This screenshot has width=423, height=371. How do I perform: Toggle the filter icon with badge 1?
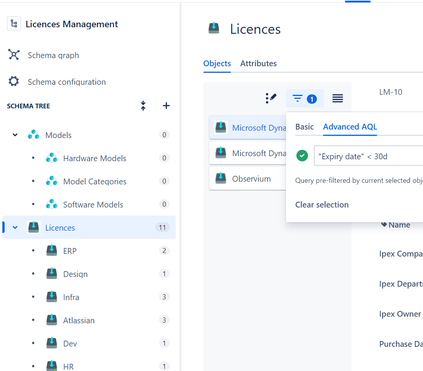[304, 99]
